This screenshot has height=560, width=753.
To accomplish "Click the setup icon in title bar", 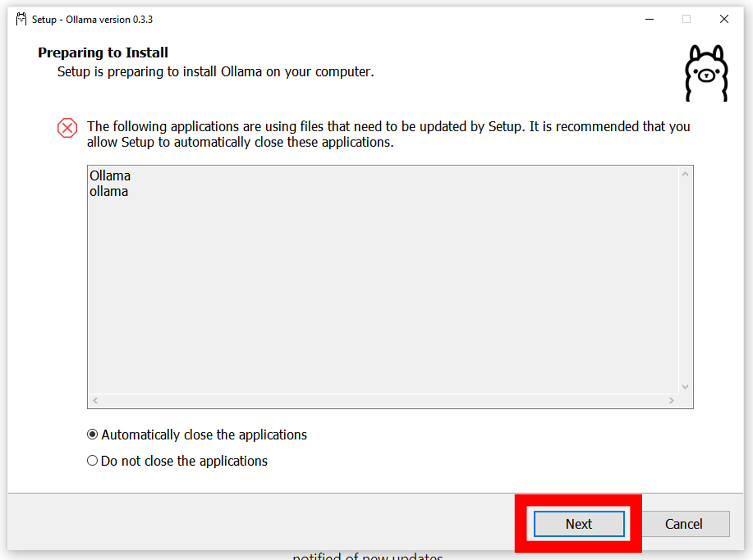I will 21,19.
